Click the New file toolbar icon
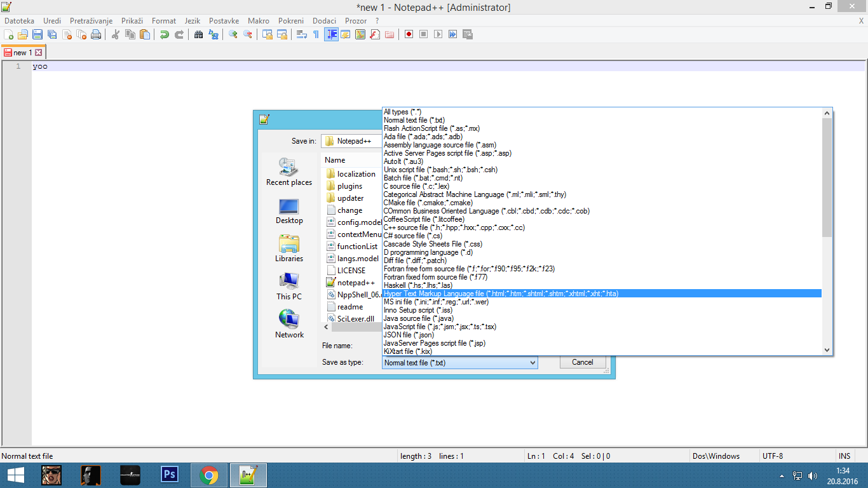This screenshot has height=488, width=868. (x=9, y=34)
